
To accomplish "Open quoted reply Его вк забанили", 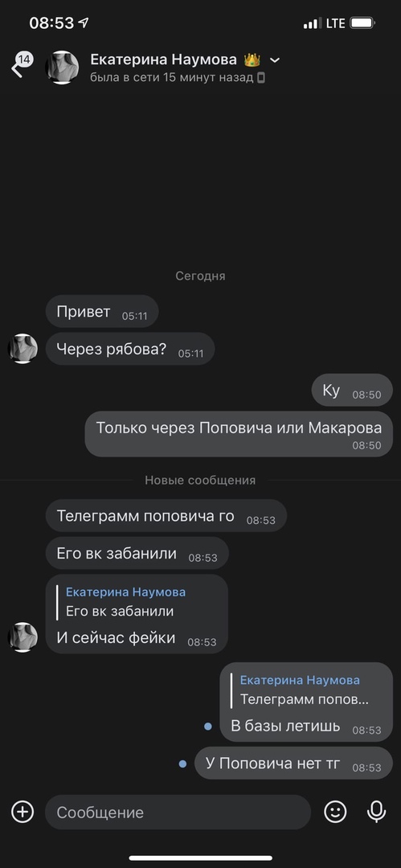I will [125, 602].
